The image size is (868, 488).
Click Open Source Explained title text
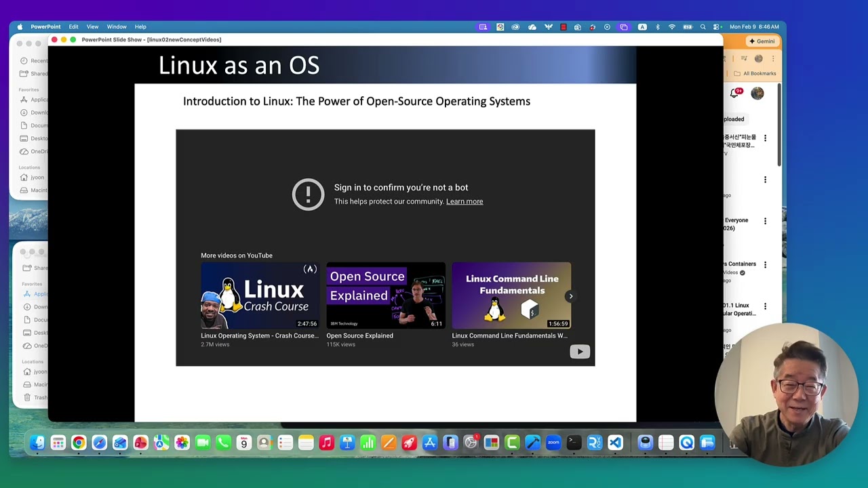tap(359, 335)
